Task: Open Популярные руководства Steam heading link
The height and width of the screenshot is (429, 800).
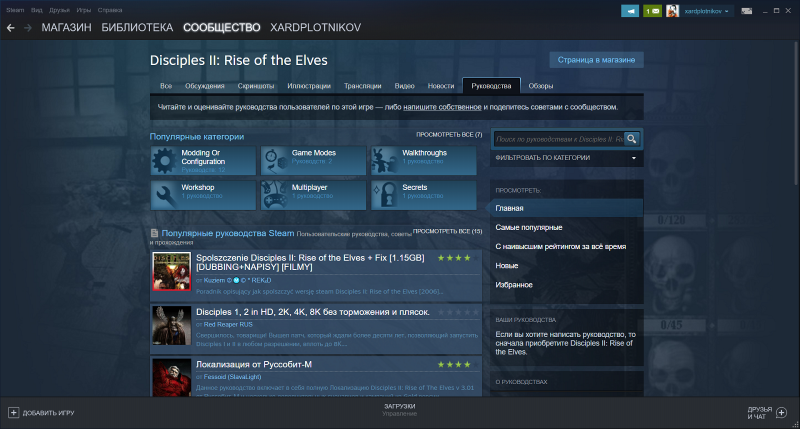Action: coord(228,233)
